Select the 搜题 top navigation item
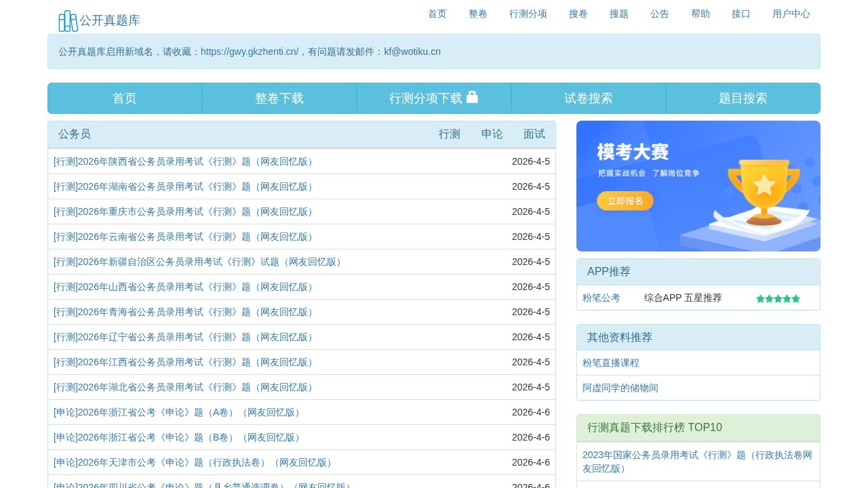This screenshot has height=488, width=868. (x=618, y=14)
